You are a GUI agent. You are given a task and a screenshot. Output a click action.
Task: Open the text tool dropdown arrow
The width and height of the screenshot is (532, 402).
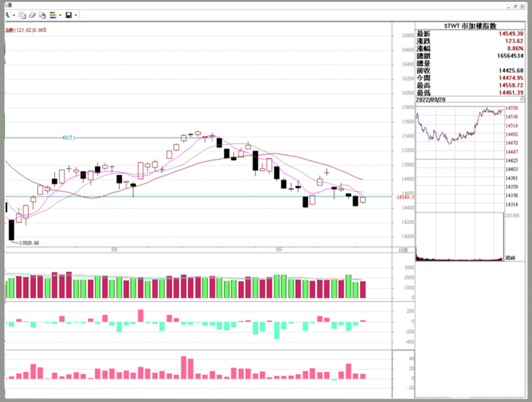click(x=14, y=15)
